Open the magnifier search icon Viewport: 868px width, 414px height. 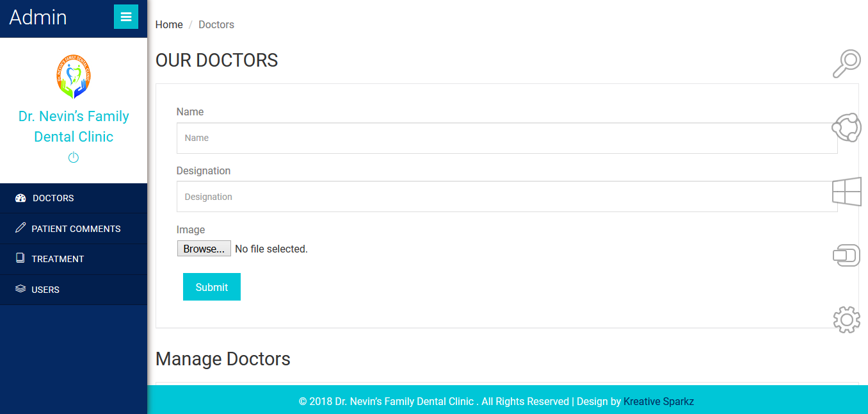(x=846, y=64)
